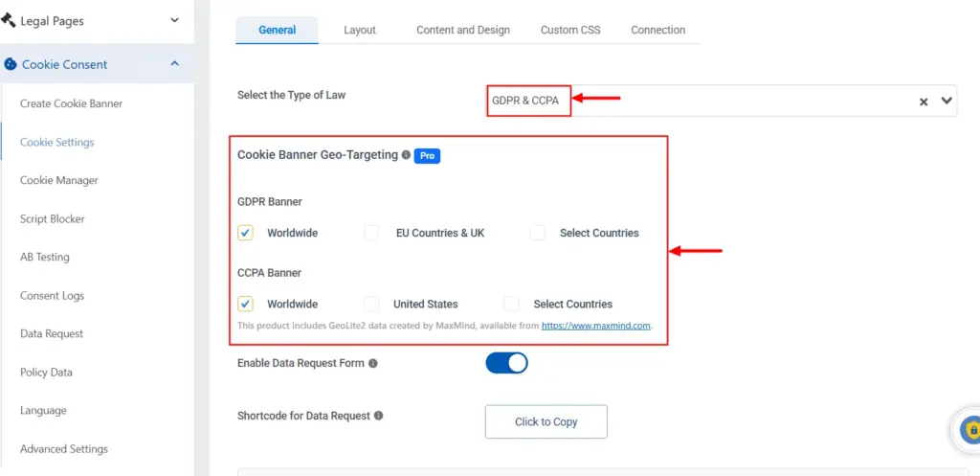Switch to the Layout tab
The height and width of the screenshot is (476, 980).
(x=360, y=30)
